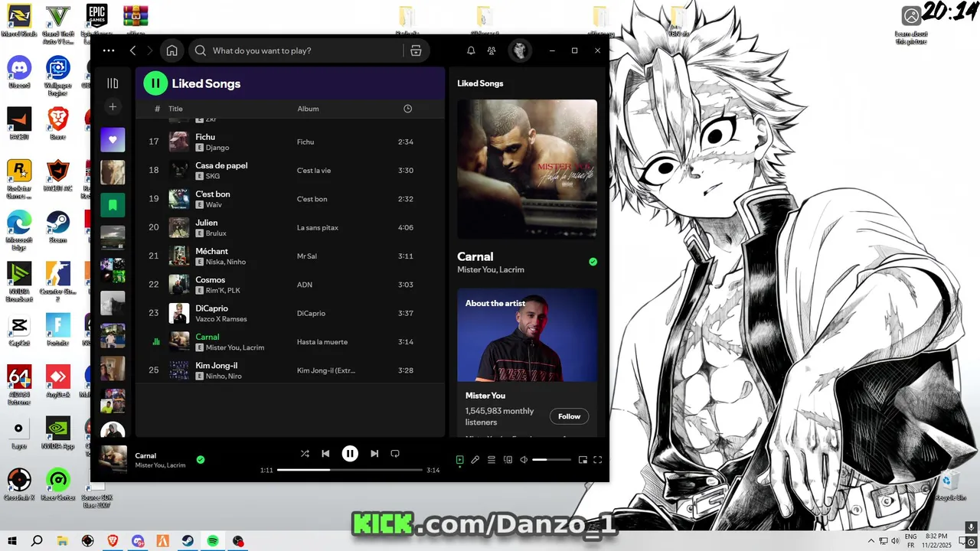Open the green bookmark Your Episodes tile
The height and width of the screenshot is (551, 980).
pos(113,204)
